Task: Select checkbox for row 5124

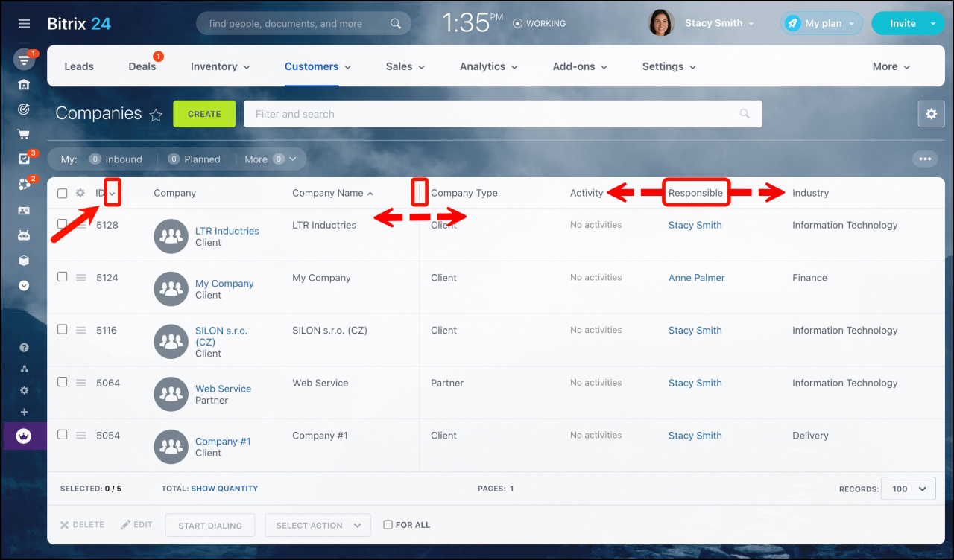Action: (x=63, y=277)
